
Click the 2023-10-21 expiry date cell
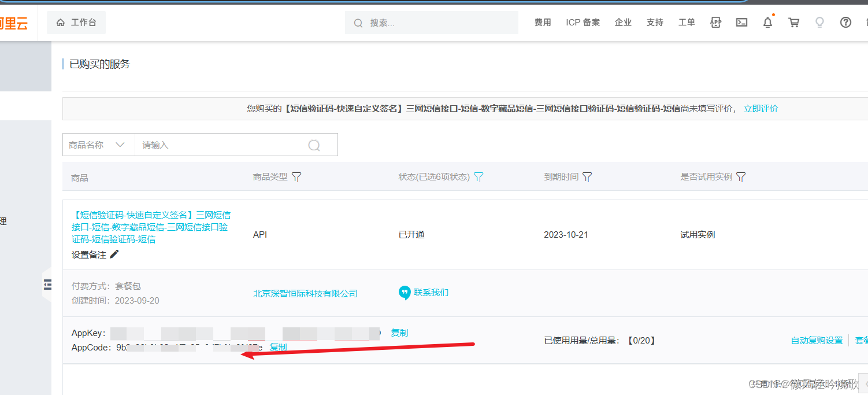tap(566, 235)
